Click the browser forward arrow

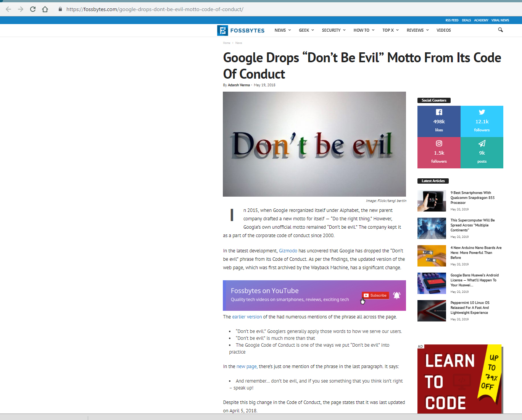point(21,9)
